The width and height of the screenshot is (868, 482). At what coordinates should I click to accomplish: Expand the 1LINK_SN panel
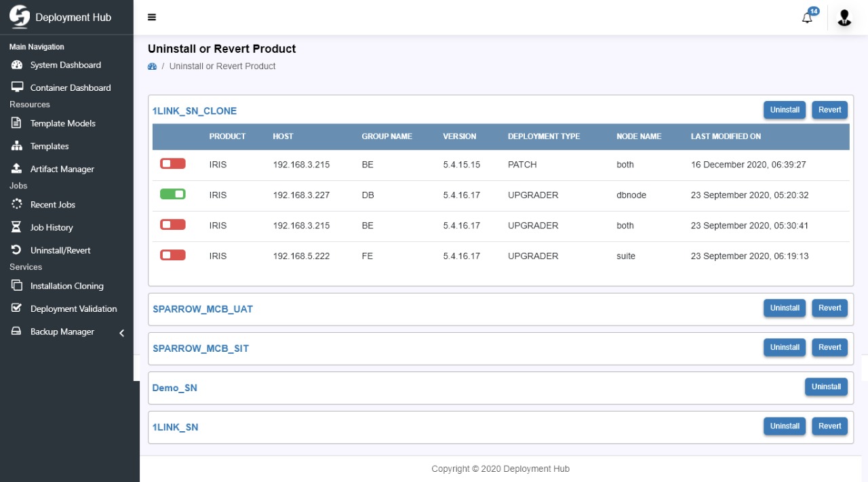coord(176,427)
